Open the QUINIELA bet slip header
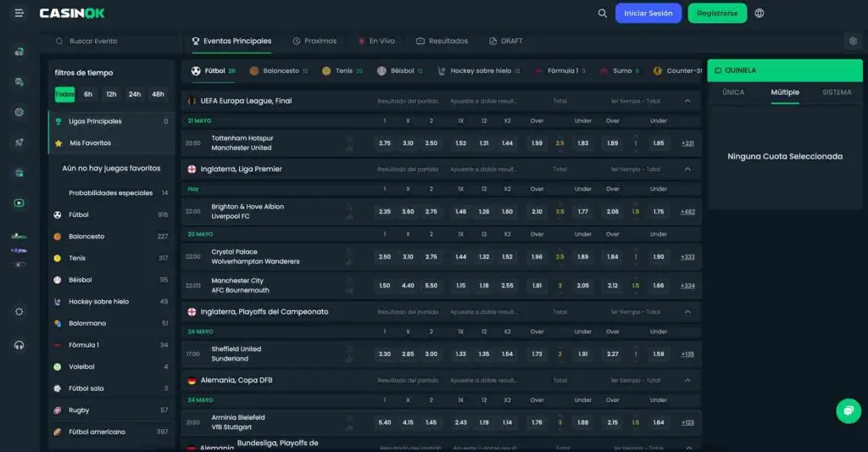The image size is (868, 452). point(785,70)
